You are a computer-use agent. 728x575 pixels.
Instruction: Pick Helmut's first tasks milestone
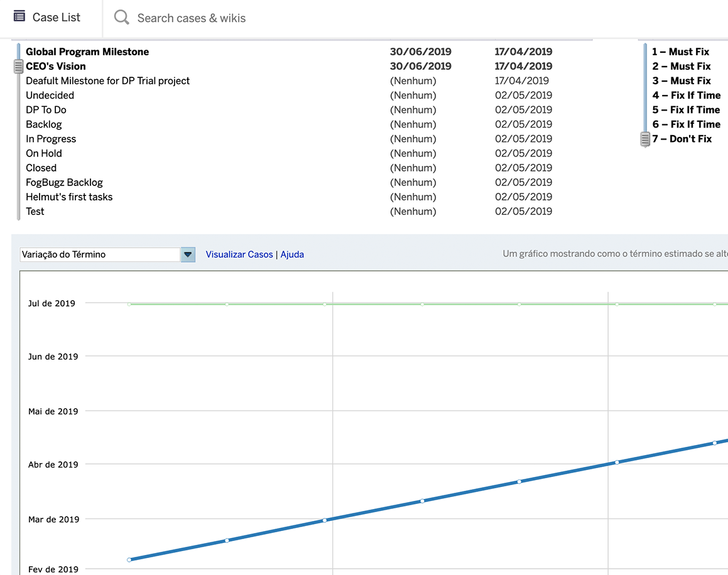click(69, 197)
